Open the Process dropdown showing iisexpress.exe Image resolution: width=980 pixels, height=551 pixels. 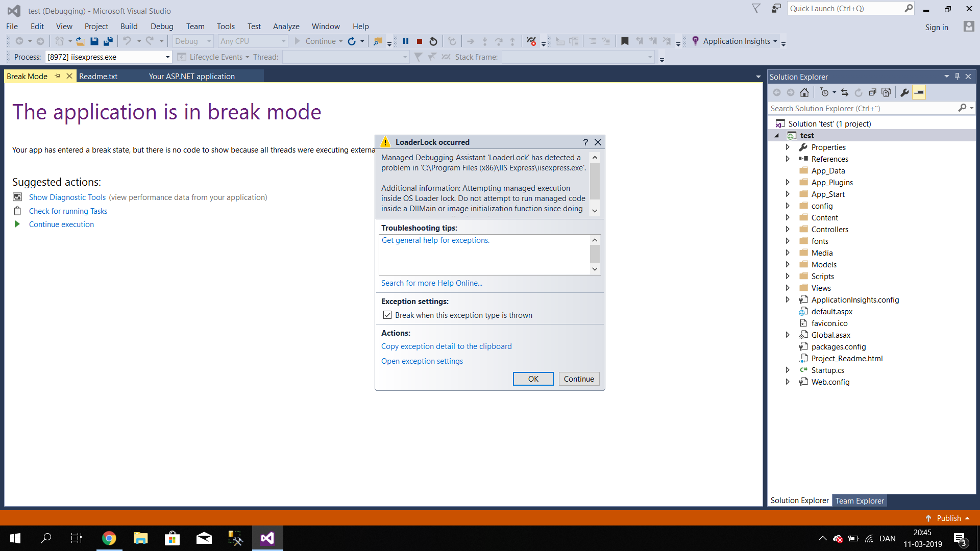[x=167, y=57]
